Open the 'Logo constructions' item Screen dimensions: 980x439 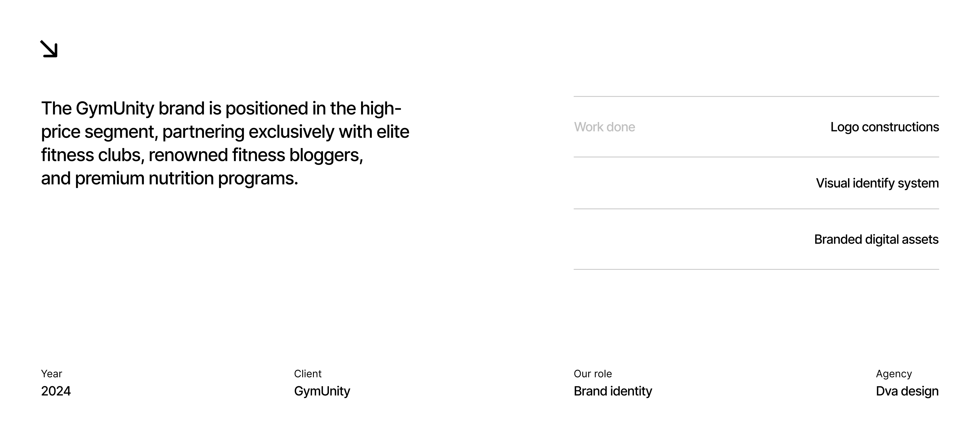click(x=884, y=127)
